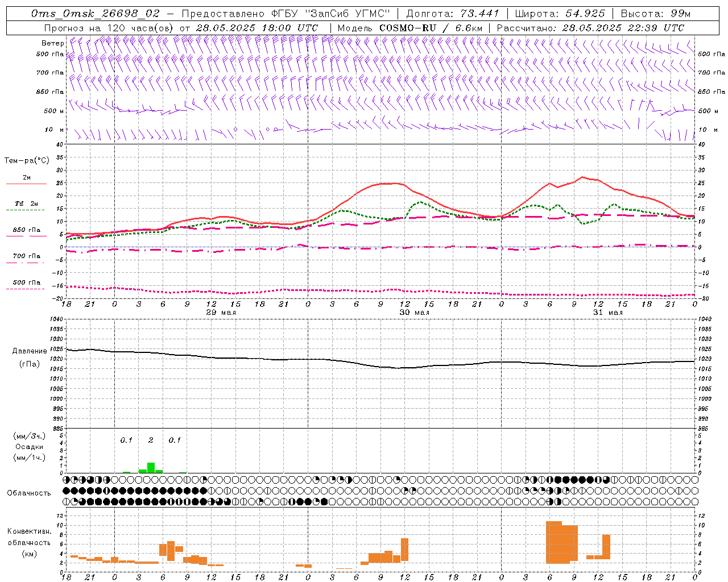
Task: Click the 30 мая date label
Action: [x=414, y=313]
